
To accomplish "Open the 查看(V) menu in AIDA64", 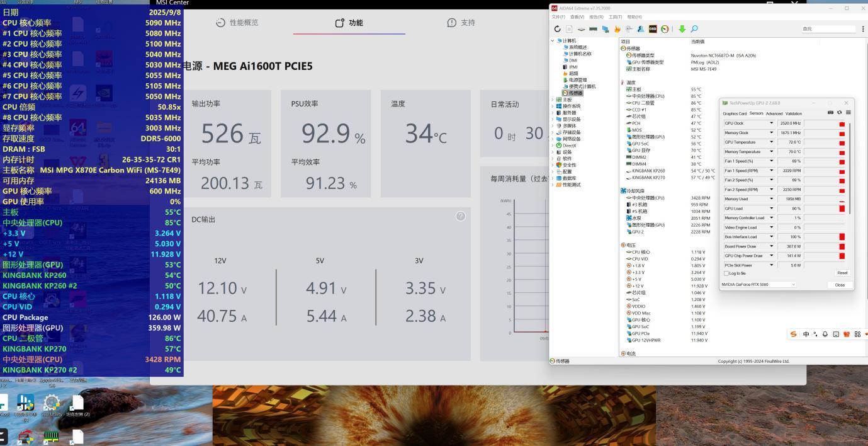I will click(x=577, y=17).
